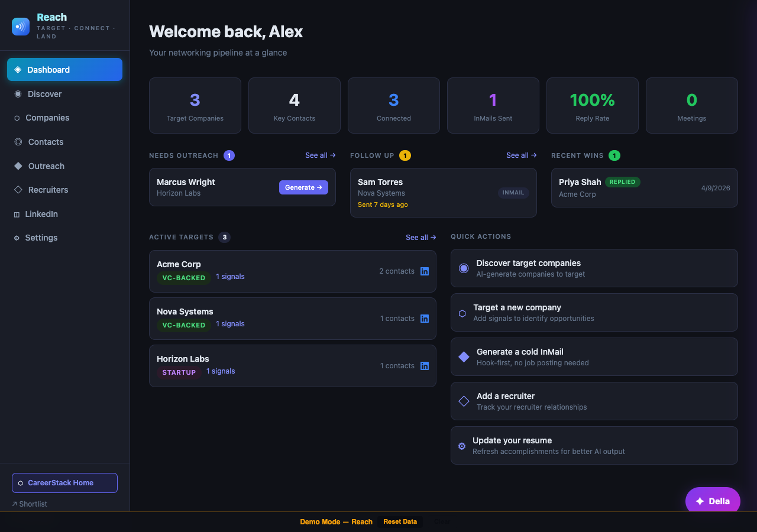This screenshot has height=532, width=757.
Task: See all Needs Outreach items
Action: tap(320, 155)
